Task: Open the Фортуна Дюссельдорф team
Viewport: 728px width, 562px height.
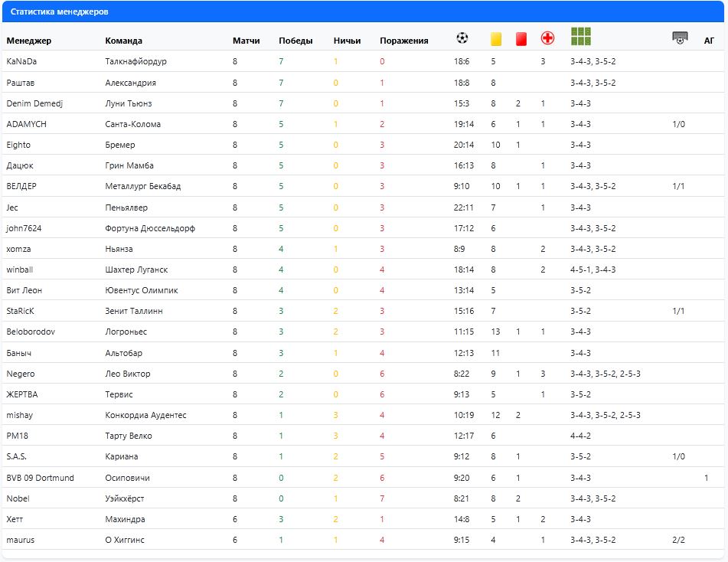Action: coord(149,228)
